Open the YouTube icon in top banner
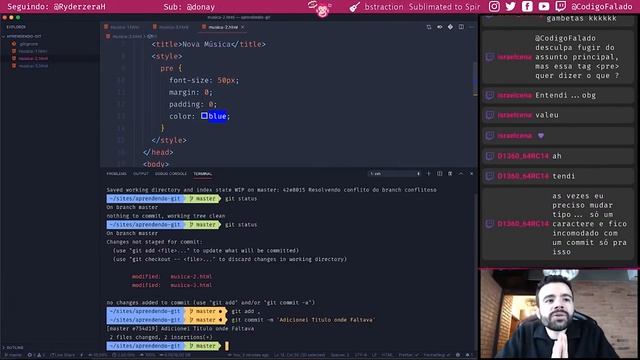The image size is (640, 360). (x=544, y=7)
